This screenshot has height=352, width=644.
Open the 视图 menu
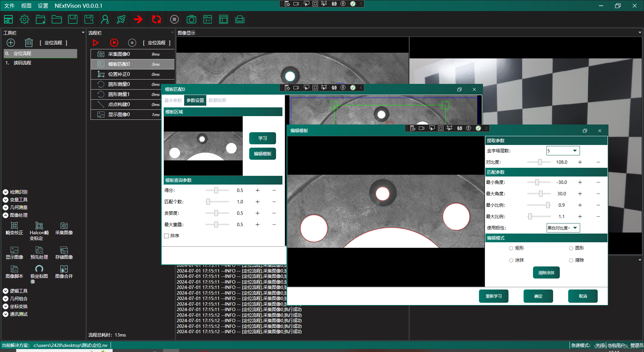26,6
